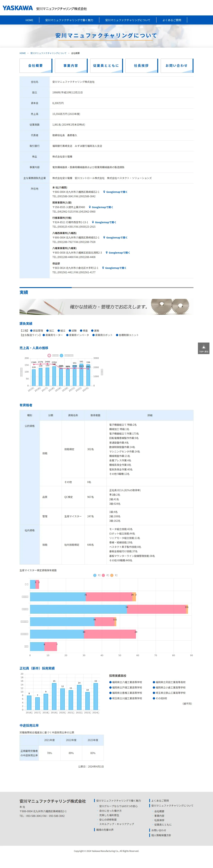Click table value 取締役社長 桑野善久
The width and height of the screenshot is (213, 868).
65,135
